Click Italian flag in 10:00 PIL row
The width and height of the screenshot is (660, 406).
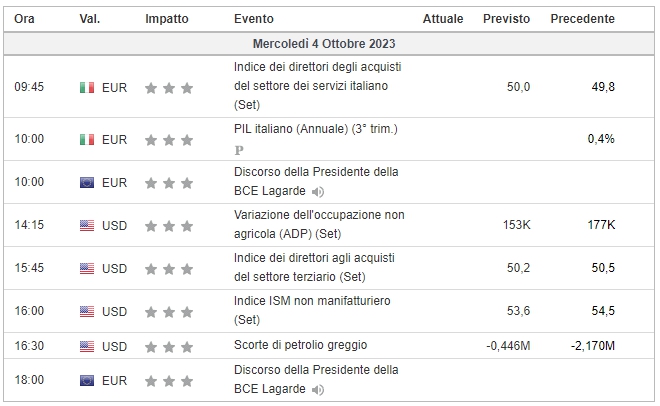[87, 139]
